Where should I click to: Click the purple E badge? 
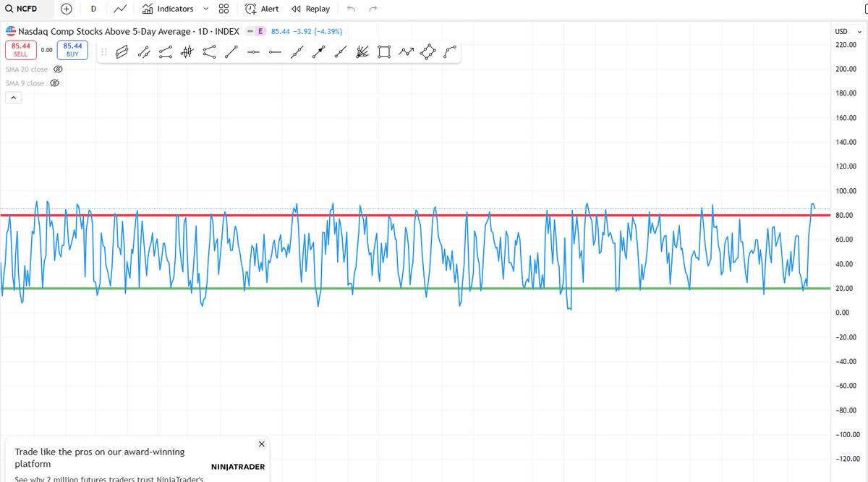[260, 31]
